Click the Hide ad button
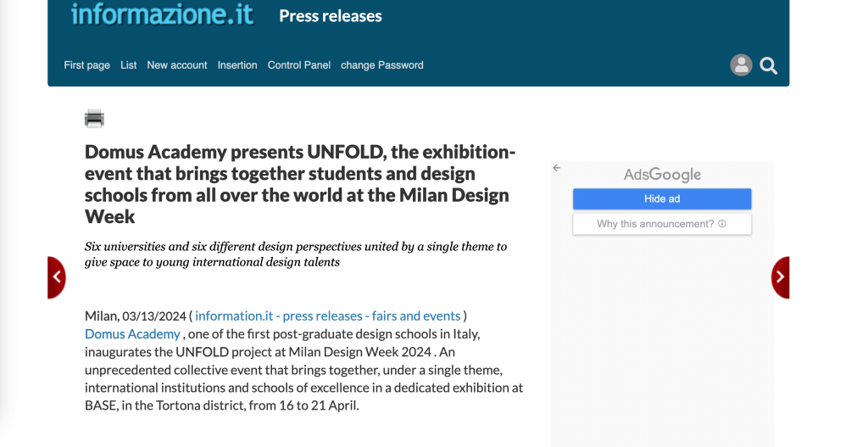The image size is (868, 447). pos(662,198)
